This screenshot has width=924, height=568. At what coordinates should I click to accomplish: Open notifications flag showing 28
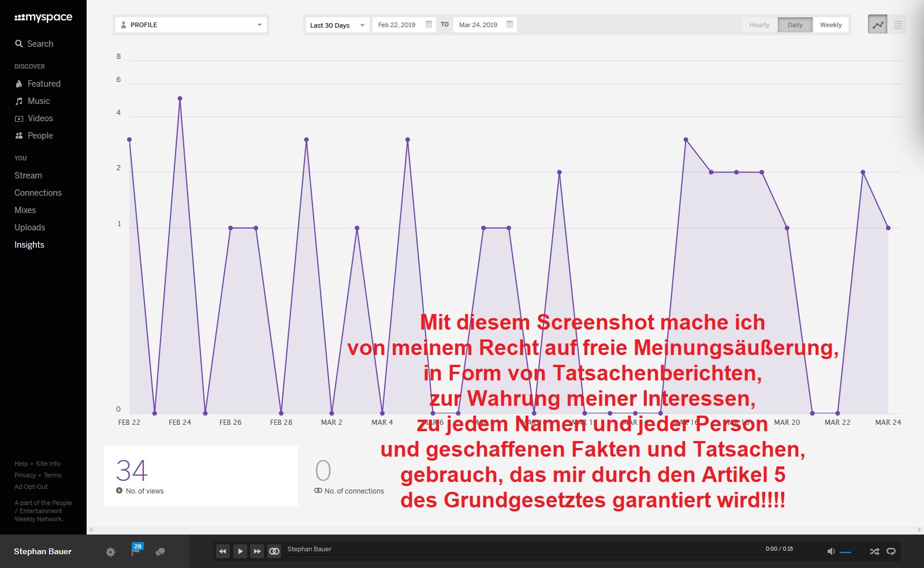click(x=137, y=550)
